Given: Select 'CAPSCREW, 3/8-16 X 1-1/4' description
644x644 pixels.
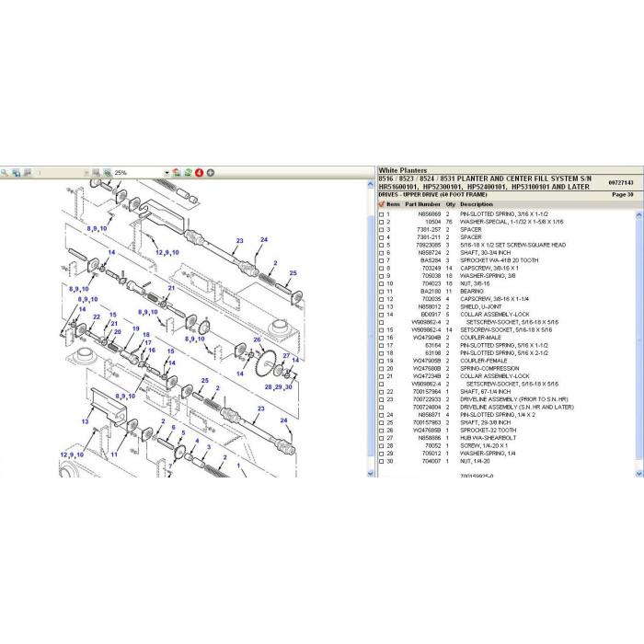Looking at the screenshot, I should click(x=495, y=299).
